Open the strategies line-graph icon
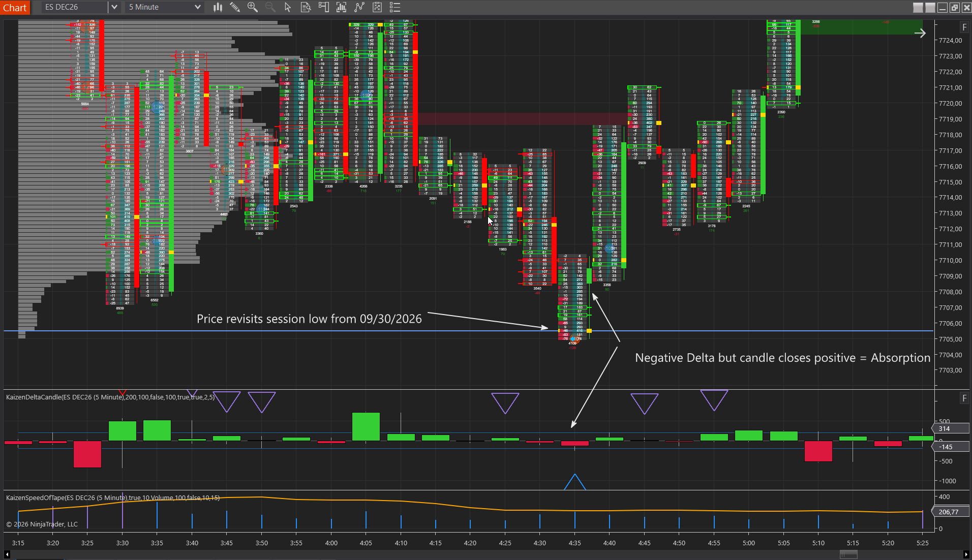This screenshot has height=560, width=972. pos(359,7)
